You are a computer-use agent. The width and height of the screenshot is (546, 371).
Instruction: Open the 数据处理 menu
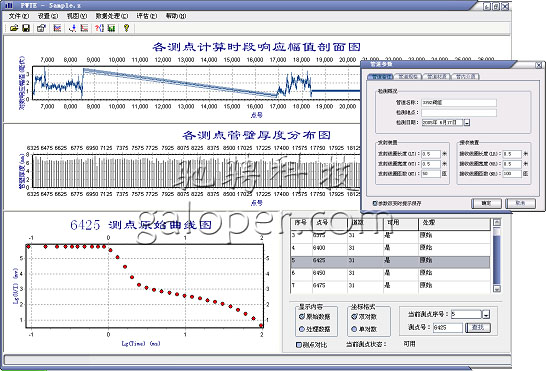click(x=112, y=16)
